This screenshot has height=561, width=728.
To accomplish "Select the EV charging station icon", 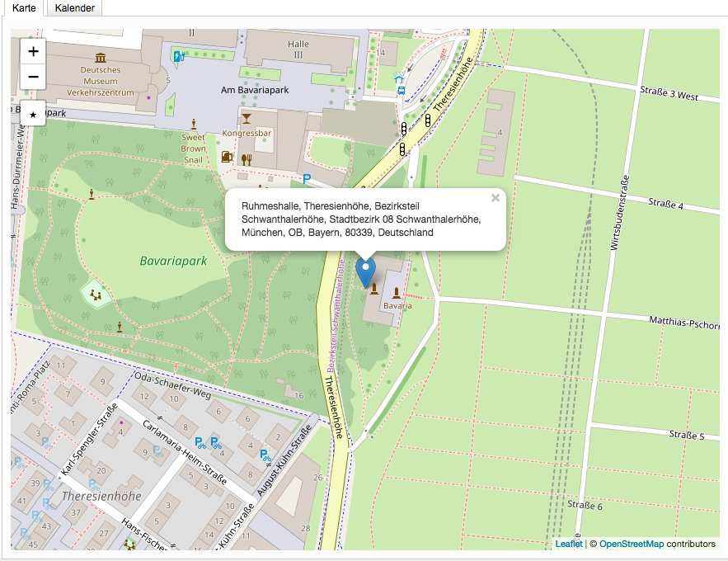I will (x=179, y=56).
